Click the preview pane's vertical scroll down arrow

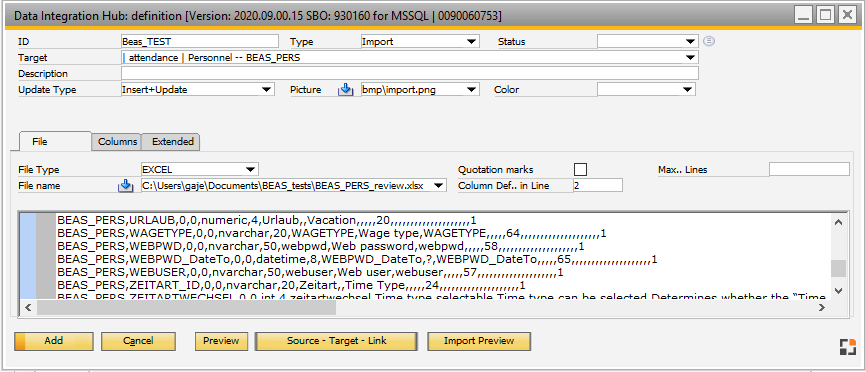pyautogui.click(x=838, y=290)
